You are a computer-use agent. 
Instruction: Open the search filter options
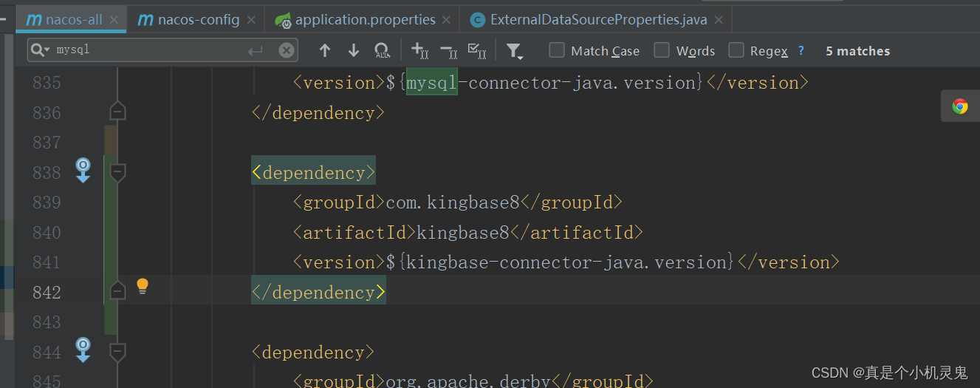click(514, 51)
